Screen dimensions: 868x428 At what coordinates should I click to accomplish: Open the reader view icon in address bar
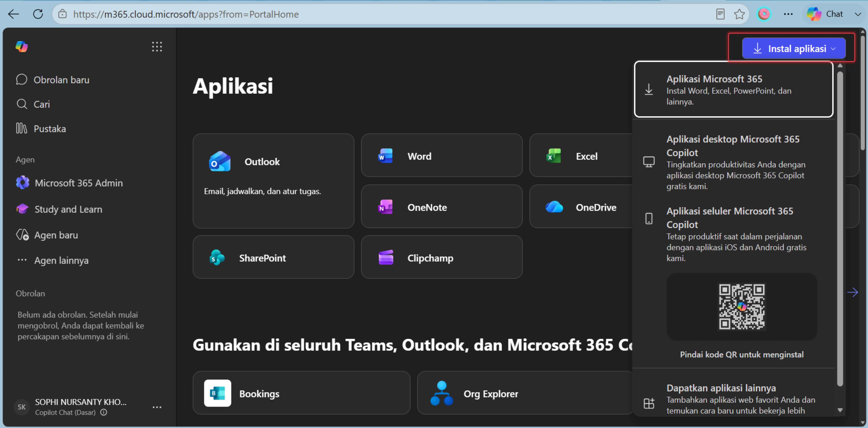720,14
